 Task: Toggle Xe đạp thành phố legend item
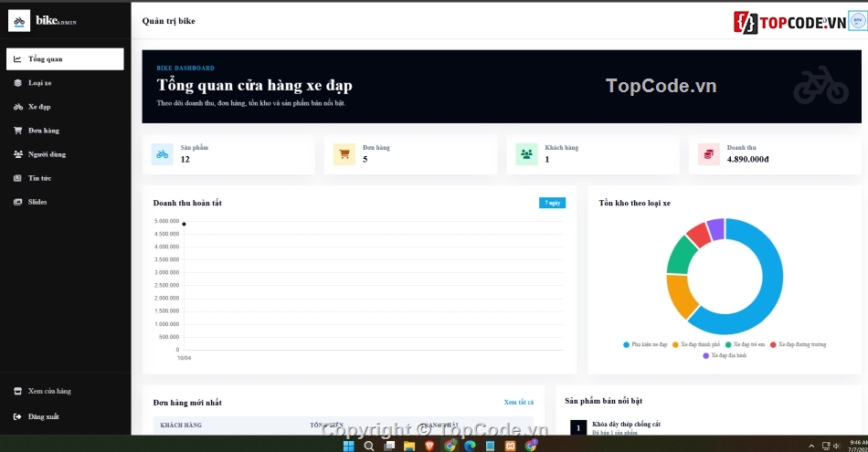pos(696,344)
